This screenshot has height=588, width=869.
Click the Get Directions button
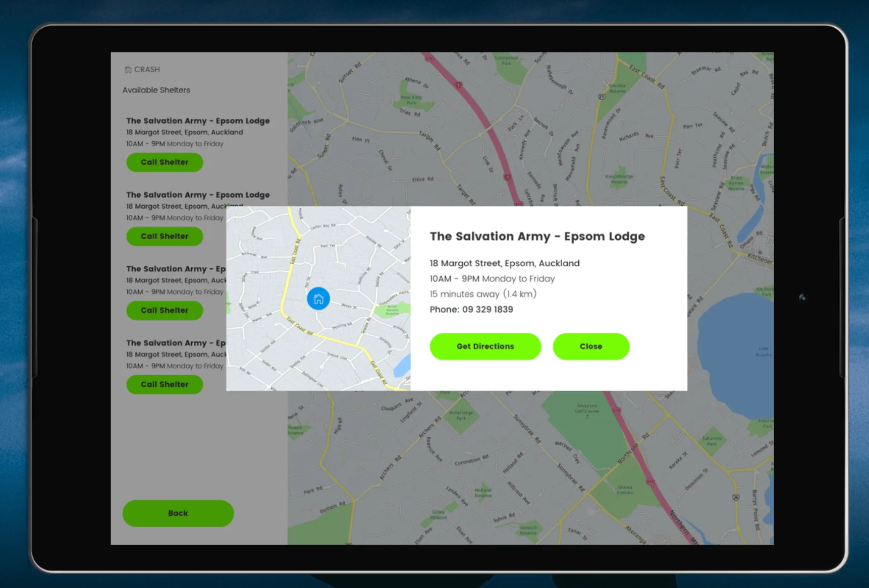pyautogui.click(x=485, y=346)
